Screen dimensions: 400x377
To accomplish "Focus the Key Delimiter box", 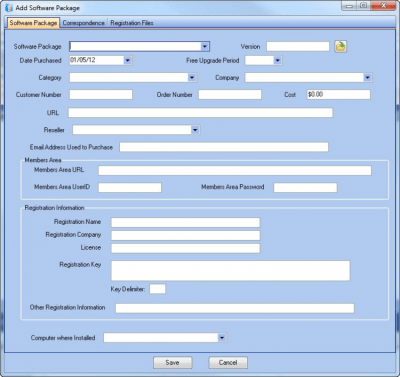I will [x=157, y=289].
